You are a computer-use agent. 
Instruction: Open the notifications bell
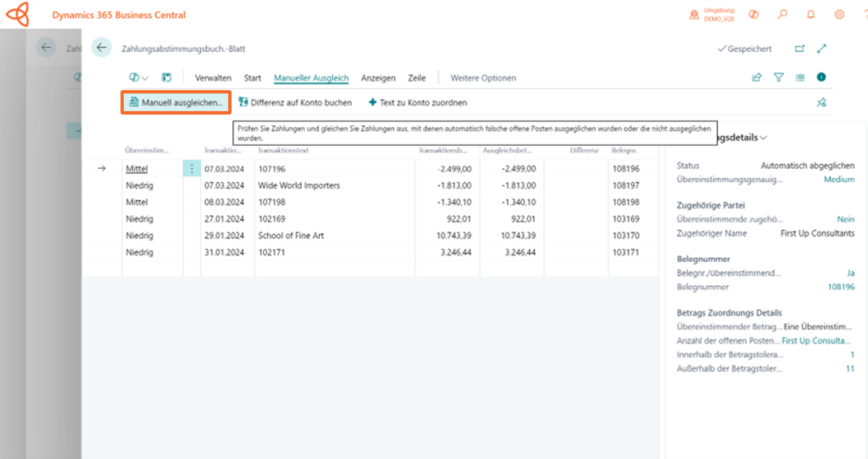(811, 15)
